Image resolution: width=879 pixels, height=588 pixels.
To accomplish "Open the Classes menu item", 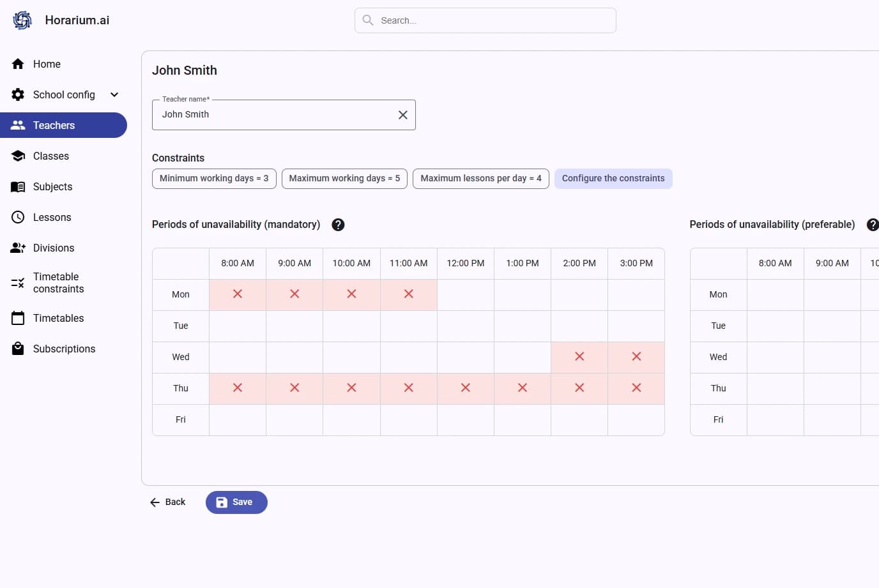I will (x=51, y=156).
